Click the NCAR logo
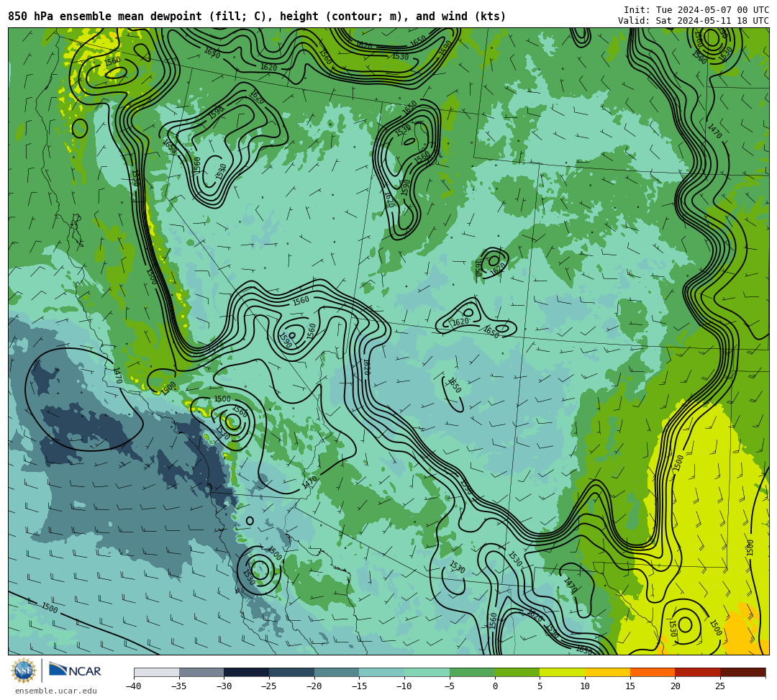 click(x=75, y=671)
